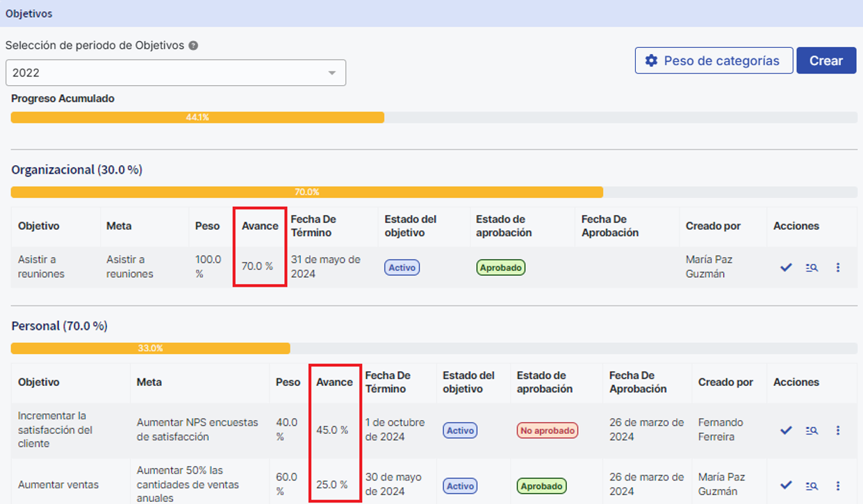Open three-dot menu for Asistir a reuniones
The height and width of the screenshot is (504, 863).
tap(838, 267)
